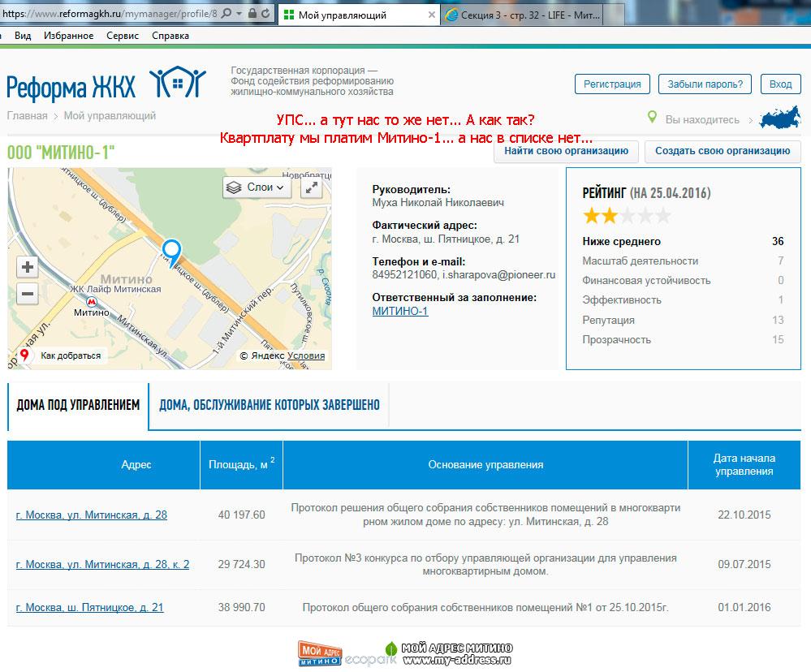The image size is (811, 672).
Task: Click the date 22.10.2015
Action: (744, 515)
